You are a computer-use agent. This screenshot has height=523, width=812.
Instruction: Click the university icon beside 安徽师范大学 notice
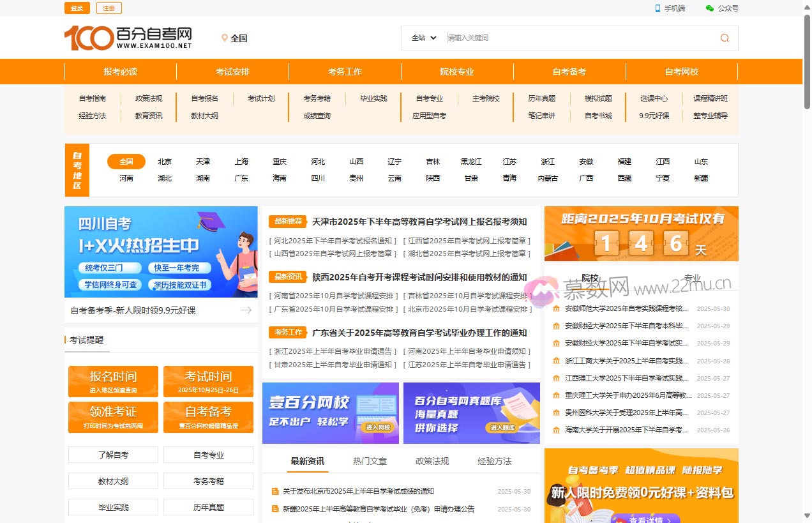[555, 308]
